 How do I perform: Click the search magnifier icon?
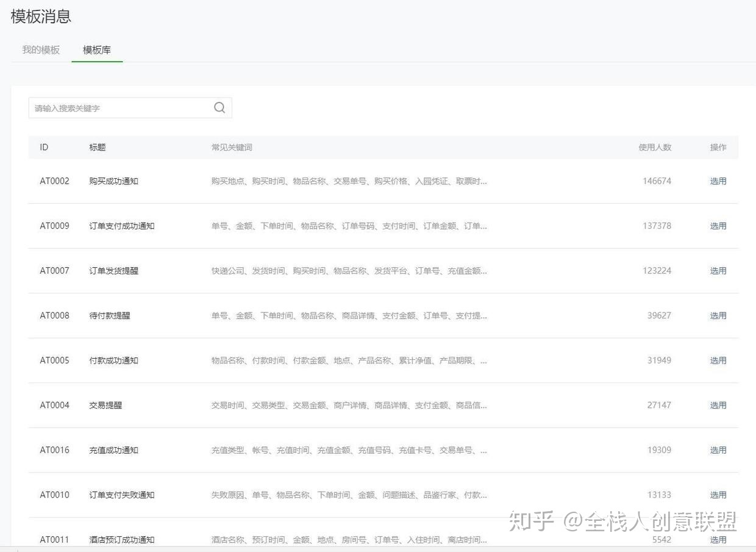tap(219, 108)
